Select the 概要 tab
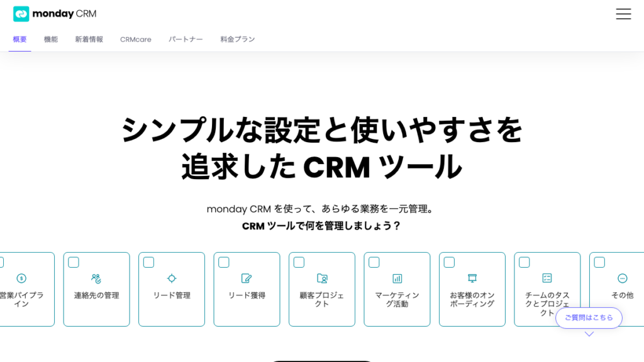Image resolution: width=644 pixels, height=362 pixels. pyautogui.click(x=19, y=40)
